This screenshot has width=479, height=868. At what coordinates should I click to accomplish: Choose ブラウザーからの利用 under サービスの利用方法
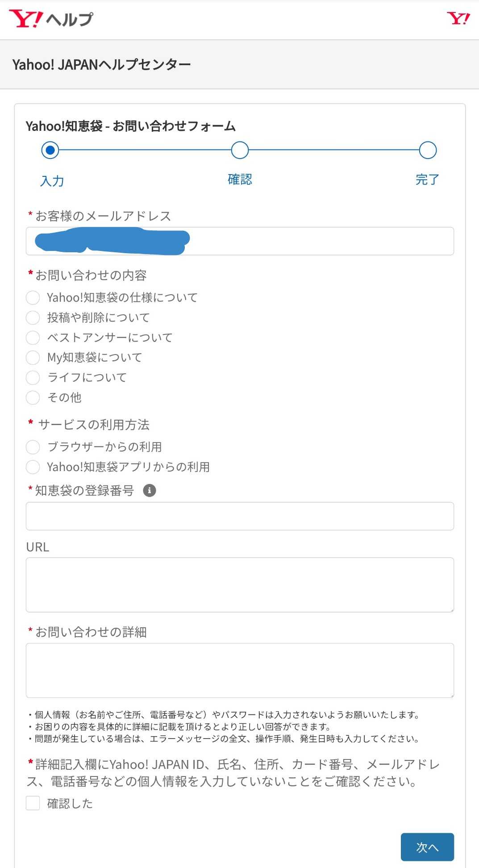tap(33, 447)
